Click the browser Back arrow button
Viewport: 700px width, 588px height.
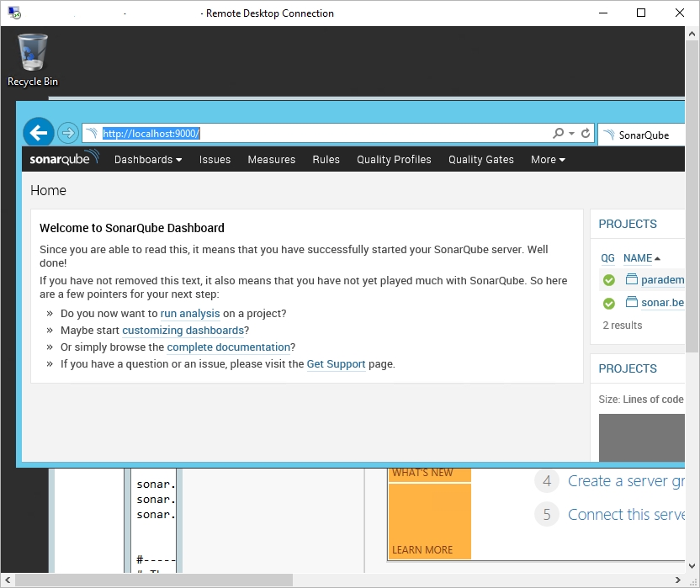tap(39, 133)
